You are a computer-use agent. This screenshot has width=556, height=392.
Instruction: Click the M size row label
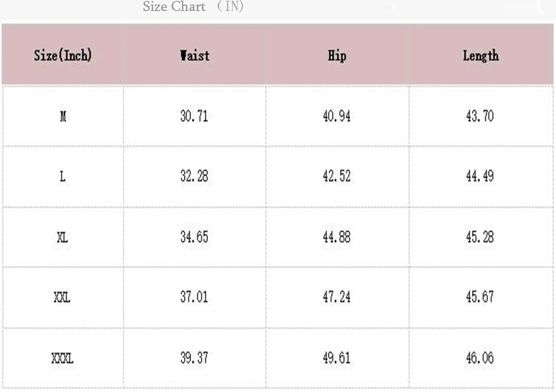point(63,116)
